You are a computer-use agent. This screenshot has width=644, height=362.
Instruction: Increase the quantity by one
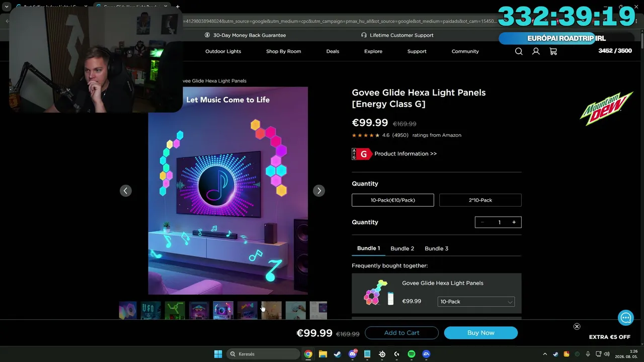tap(514, 222)
